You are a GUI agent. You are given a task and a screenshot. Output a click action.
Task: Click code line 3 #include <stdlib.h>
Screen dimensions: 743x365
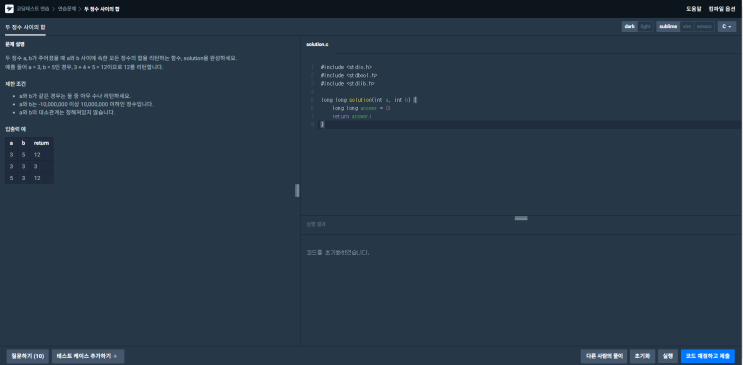[348, 83]
